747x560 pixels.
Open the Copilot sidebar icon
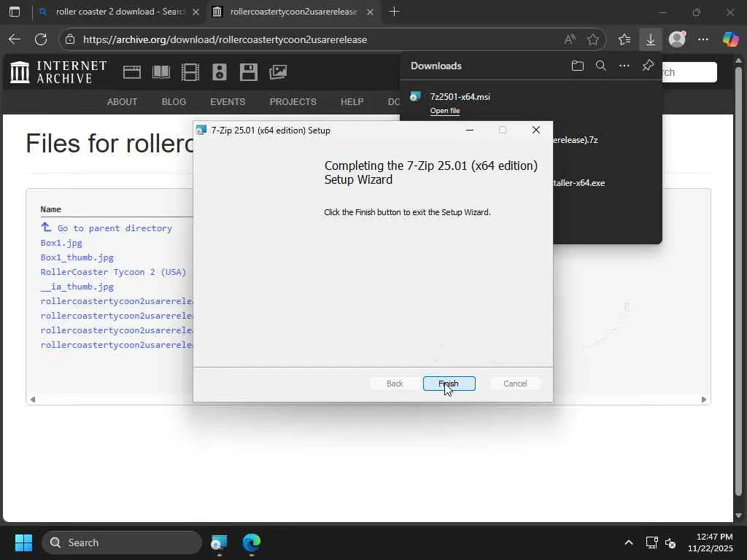(730, 39)
